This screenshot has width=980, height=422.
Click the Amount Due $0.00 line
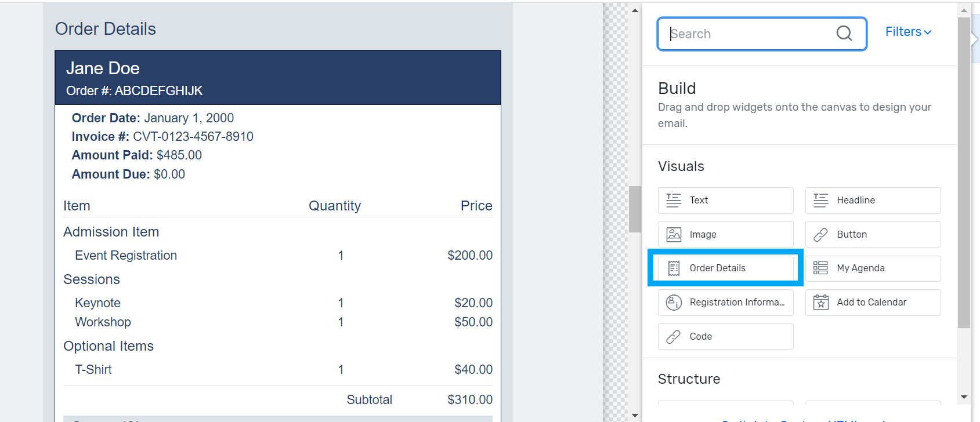(128, 174)
